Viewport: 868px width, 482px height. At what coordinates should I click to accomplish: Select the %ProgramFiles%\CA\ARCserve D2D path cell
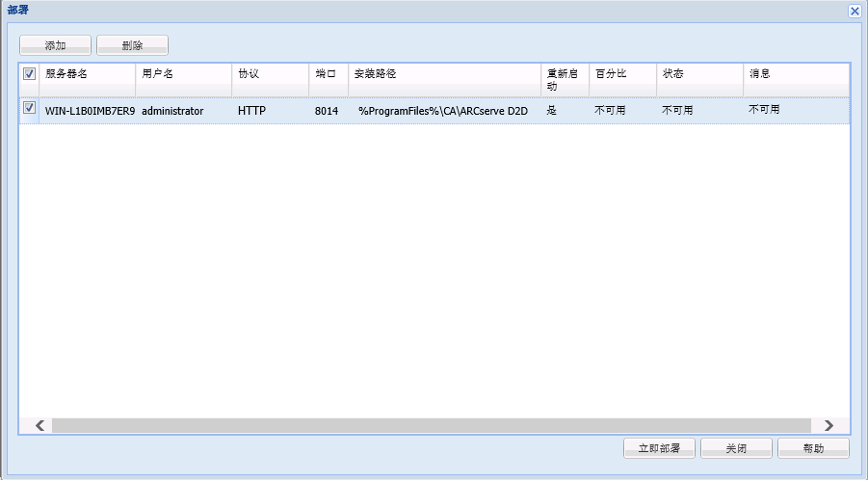443,111
